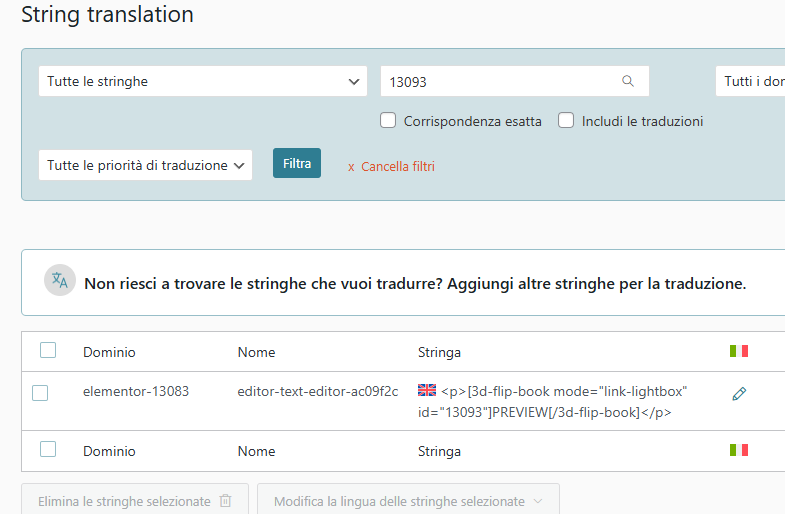Click the Cancella filtri link

pyautogui.click(x=397, y=167)
